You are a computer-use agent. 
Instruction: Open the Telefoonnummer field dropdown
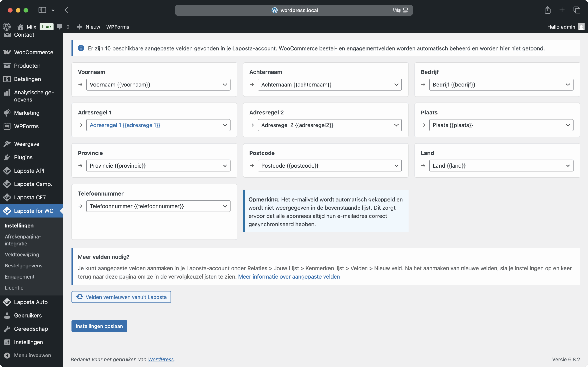158,206
